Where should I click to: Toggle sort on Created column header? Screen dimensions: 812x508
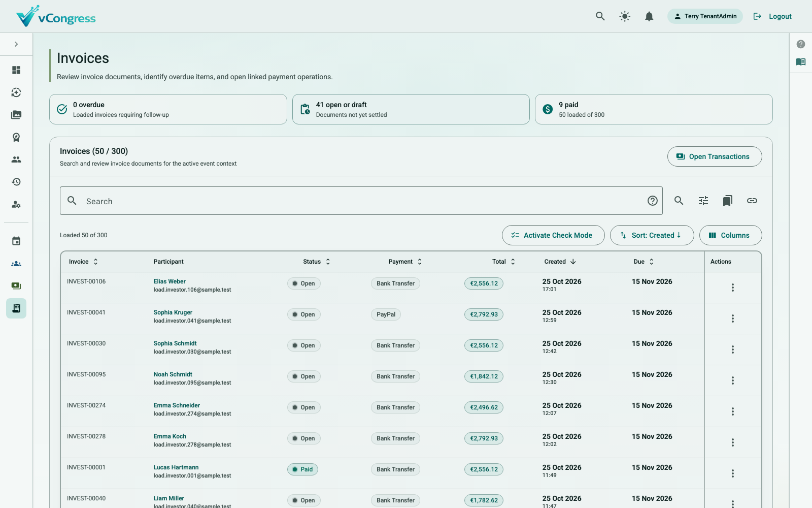coord(560,262)
